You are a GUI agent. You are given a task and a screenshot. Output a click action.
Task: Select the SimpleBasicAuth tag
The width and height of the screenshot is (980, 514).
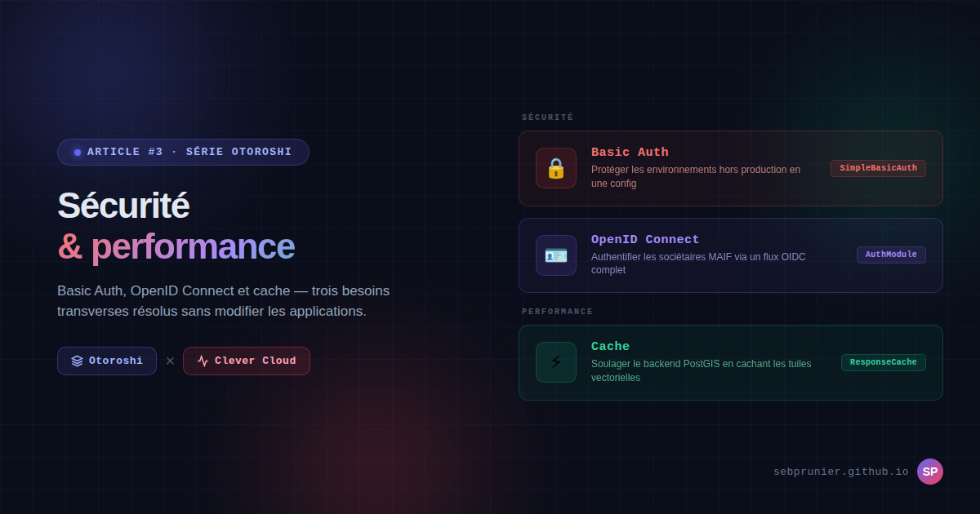click(x=878, y=168)
